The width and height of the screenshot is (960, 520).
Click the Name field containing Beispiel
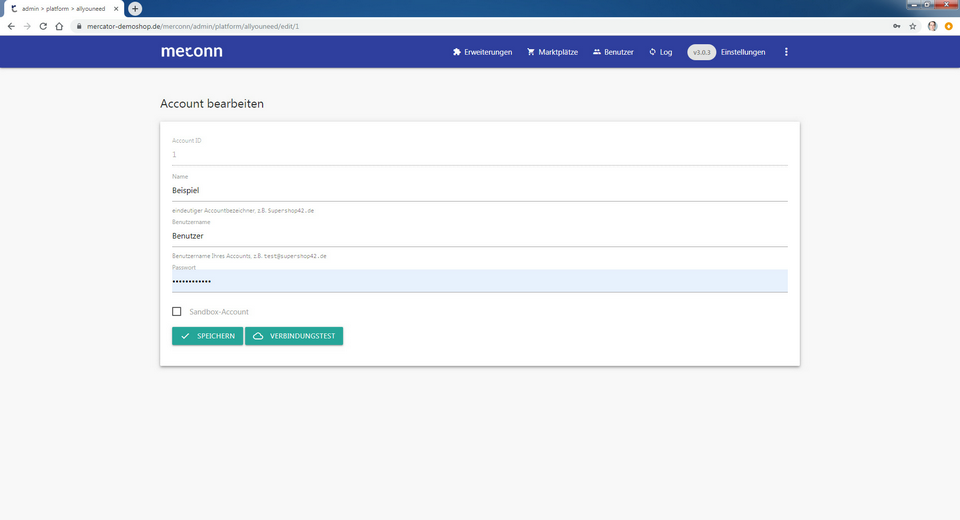[x=479, y=190]
